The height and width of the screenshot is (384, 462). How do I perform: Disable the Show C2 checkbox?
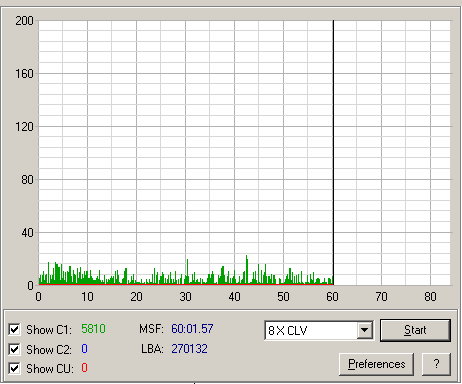(14, 349)
